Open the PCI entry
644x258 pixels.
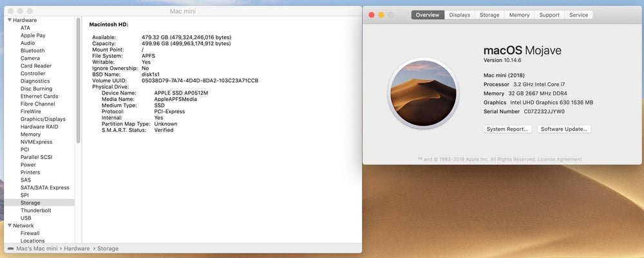point(24,149)
